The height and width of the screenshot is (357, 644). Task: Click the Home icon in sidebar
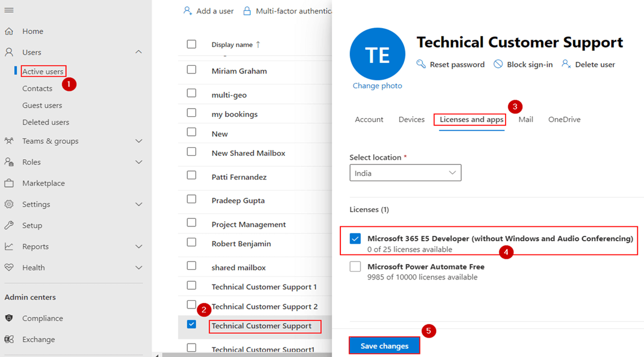tap(9, 31)
